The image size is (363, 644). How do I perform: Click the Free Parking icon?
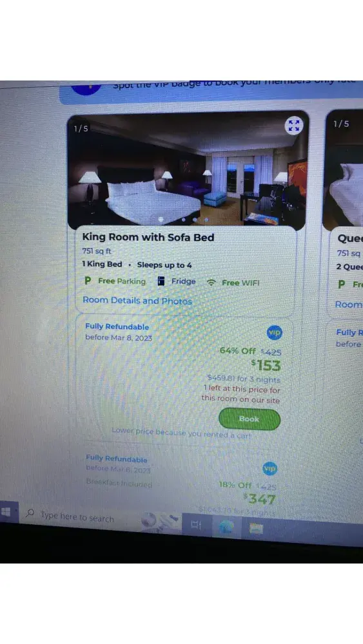pos(88,281)
